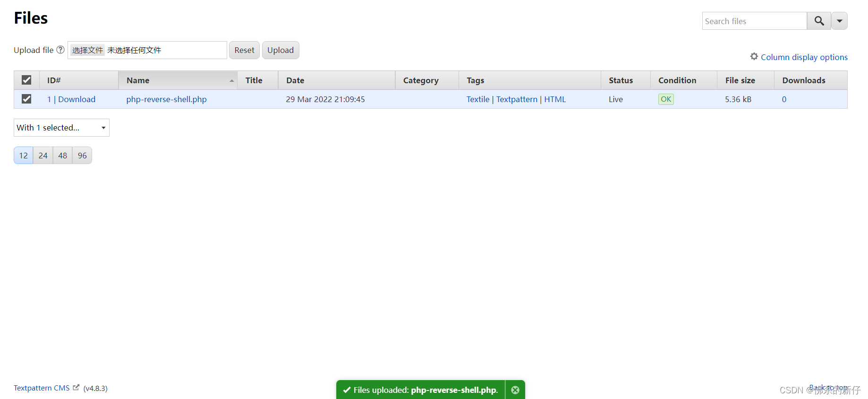Click the OK condition badge
The width and height of the screenshot is (868, 399).
coord(666,99)
